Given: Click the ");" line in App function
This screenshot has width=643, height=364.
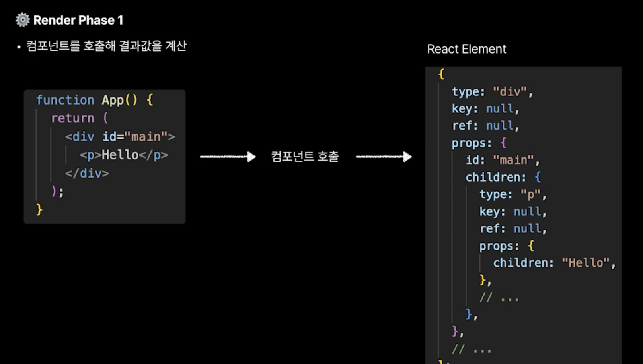Looking at the screenshot, I should (57, 192).
